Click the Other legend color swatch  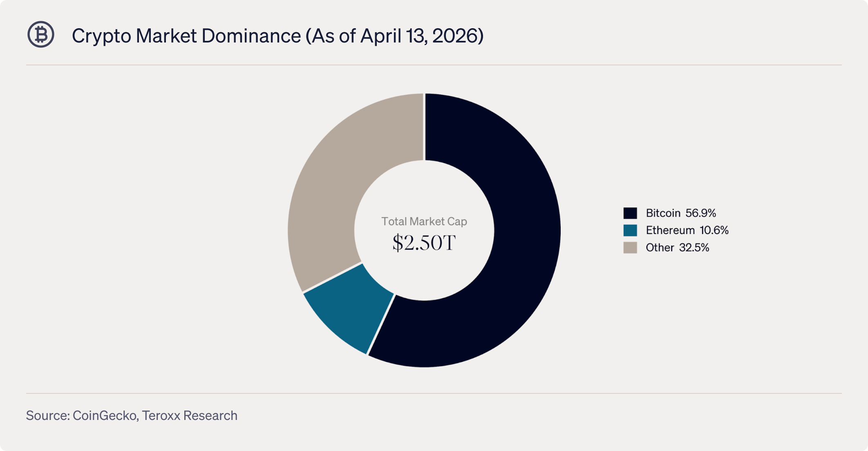pos(630,248)
